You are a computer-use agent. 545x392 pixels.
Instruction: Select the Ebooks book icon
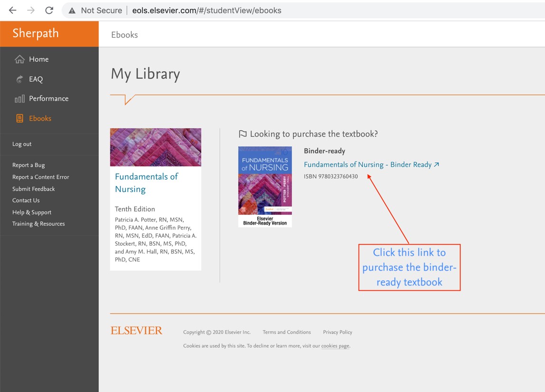[x=19, y=118]
